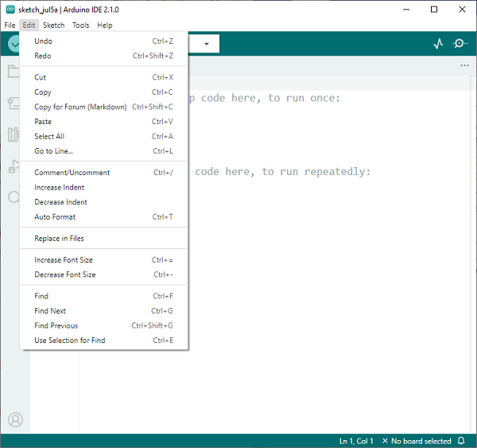Open the three-dots tab options menu

pos(464,65)
